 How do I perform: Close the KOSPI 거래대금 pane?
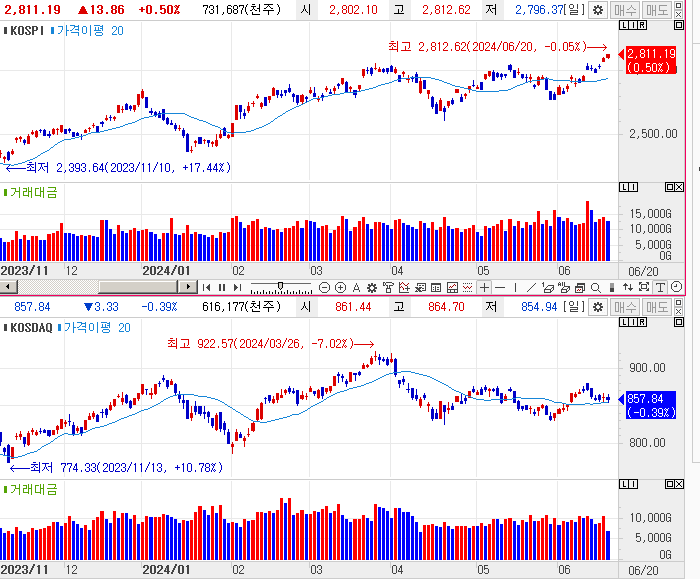[679, 187]
